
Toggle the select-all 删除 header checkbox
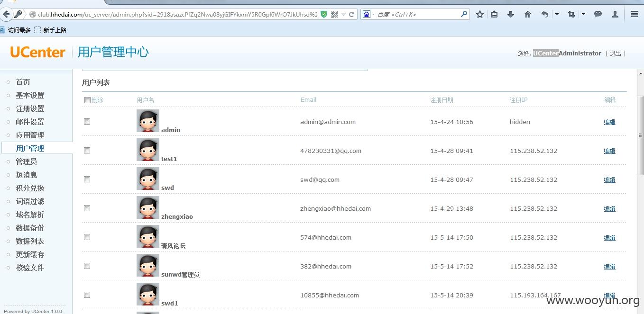[x=87, y=100]
